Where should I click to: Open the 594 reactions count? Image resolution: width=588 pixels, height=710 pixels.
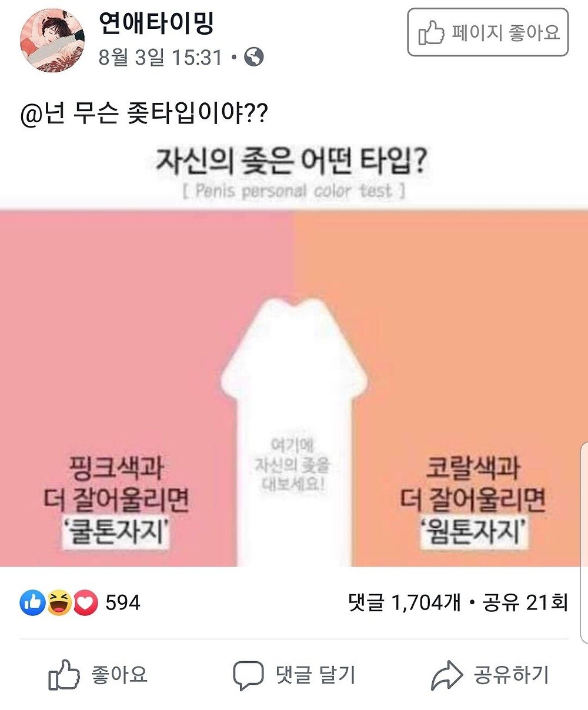(x=123, y=602)
